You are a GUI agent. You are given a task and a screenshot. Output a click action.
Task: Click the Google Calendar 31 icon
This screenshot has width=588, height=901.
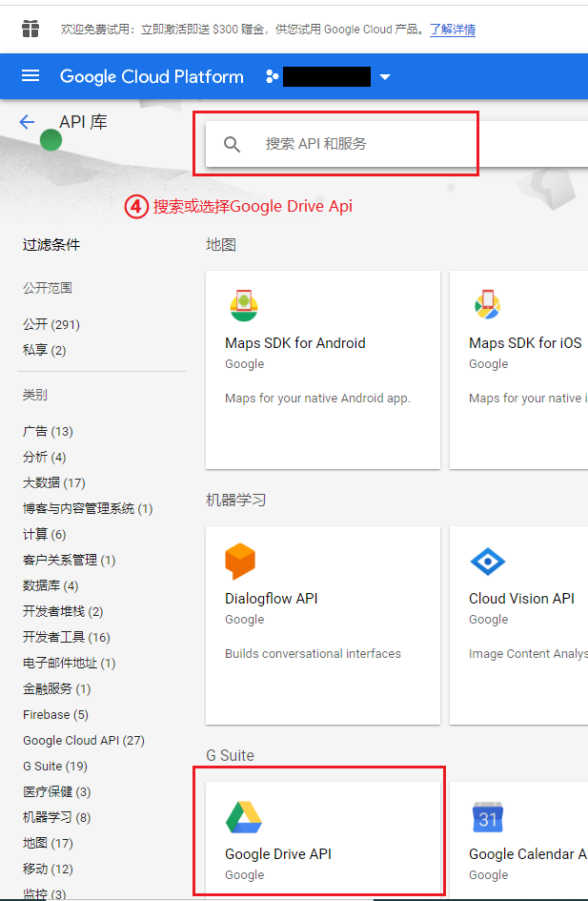click(488, 817)
